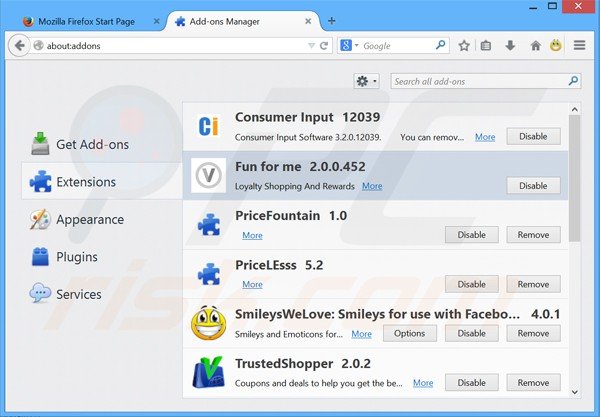
Task: Open More link for PriceLEsss
Action: tap(252, 284)
